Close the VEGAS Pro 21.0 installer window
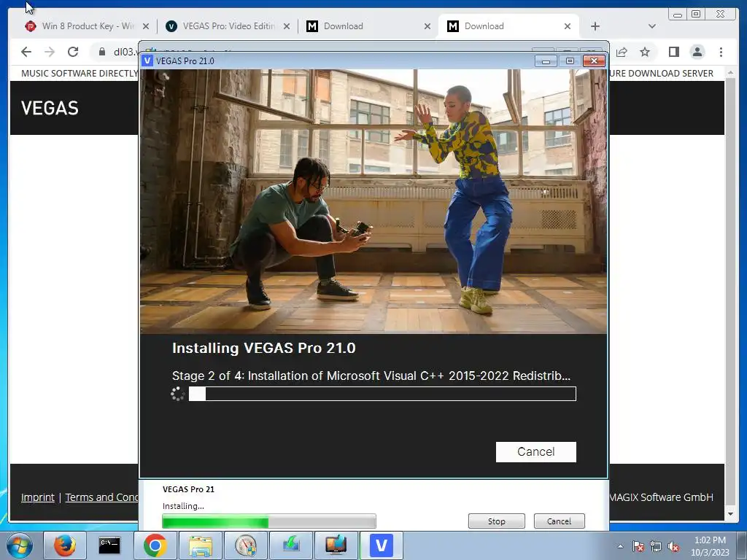 point(594,61)
